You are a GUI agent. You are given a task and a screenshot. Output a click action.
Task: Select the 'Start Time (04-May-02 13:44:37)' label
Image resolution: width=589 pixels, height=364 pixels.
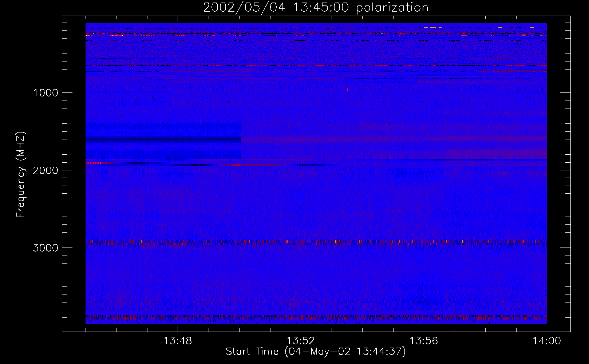tap(316, 352)
